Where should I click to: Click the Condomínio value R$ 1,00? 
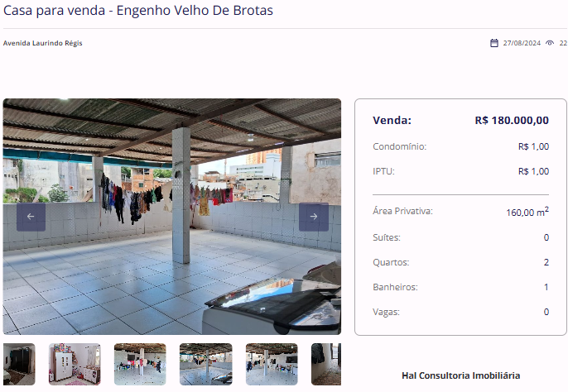click(x=533, y=146)
